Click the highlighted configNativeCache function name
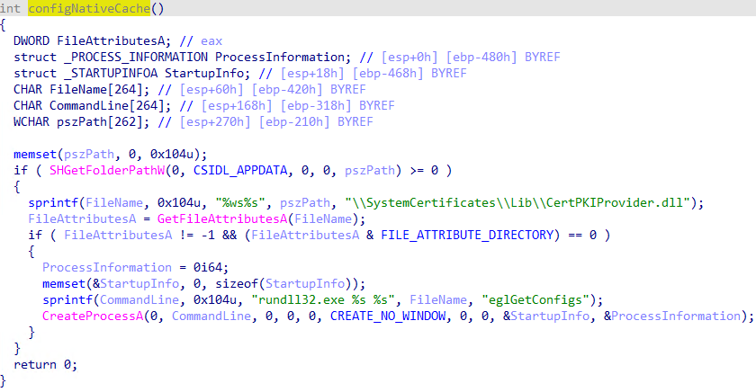Screen dimensions: 756x391 89,8
